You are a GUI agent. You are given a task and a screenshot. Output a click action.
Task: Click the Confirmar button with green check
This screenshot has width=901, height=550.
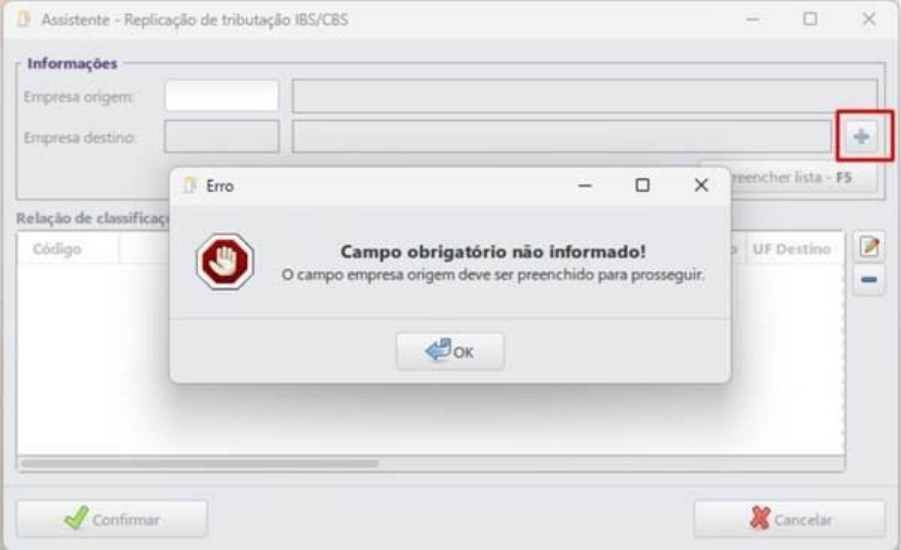112,519
